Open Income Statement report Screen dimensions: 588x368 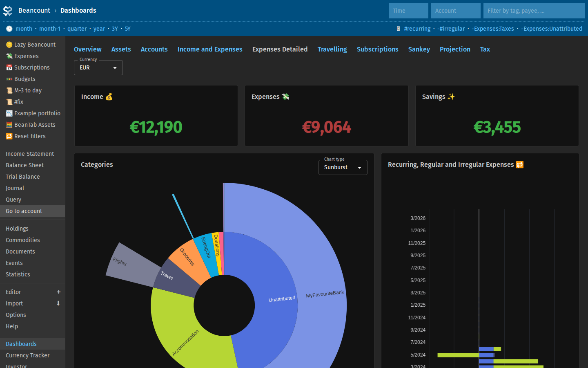click(33, 154)
